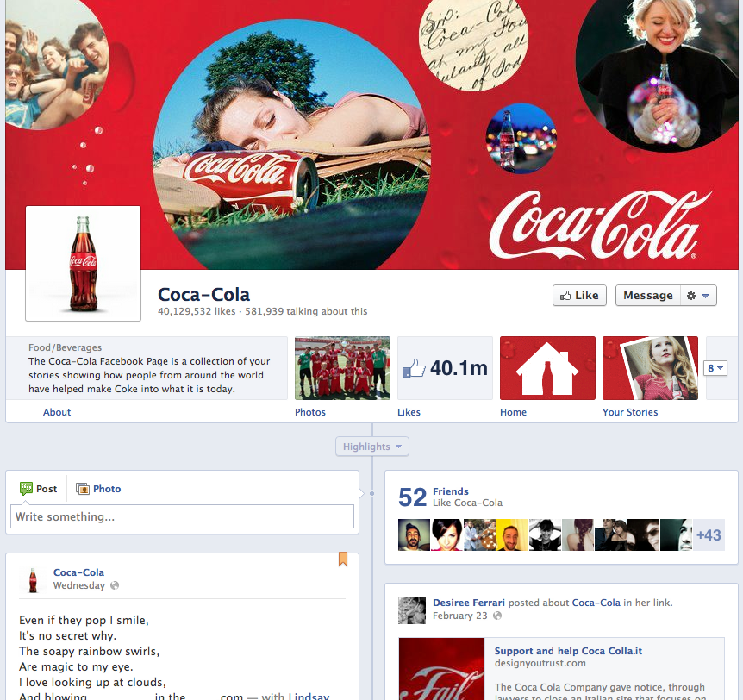Expand more apps with the 8 dropdown
The width and height of the screenshot is (743, 700).
pos(715,368)
